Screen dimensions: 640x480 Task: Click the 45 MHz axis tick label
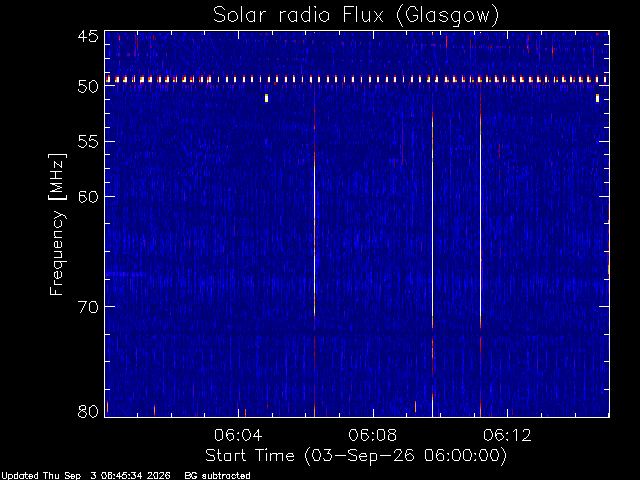pyautogui.click(x=88, y=36)
